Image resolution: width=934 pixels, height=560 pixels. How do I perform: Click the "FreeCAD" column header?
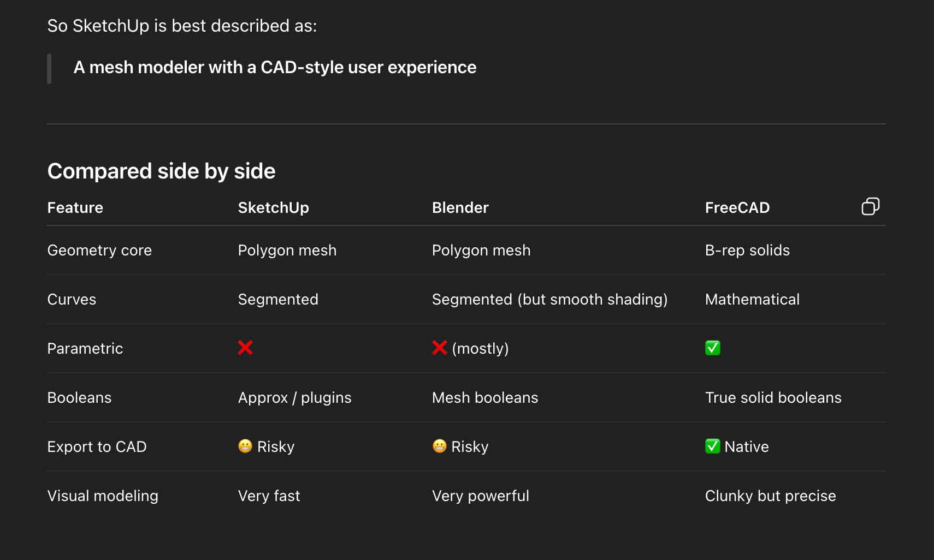point(737,207)
